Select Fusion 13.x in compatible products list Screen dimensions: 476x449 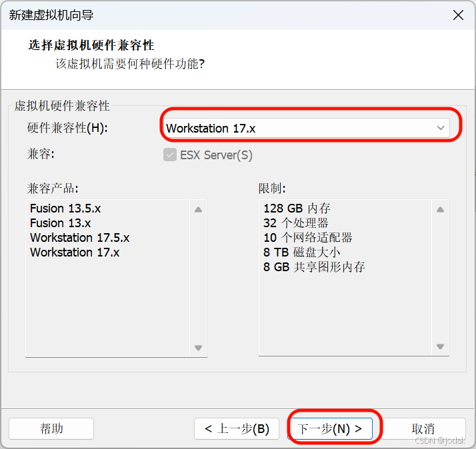tap(61, 223)
